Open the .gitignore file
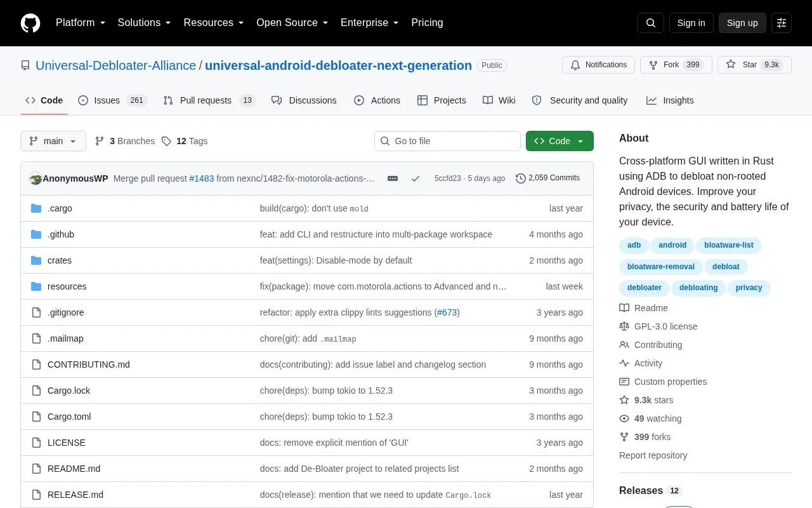This screenshot has height=508, width=812. tap(65, 312)
